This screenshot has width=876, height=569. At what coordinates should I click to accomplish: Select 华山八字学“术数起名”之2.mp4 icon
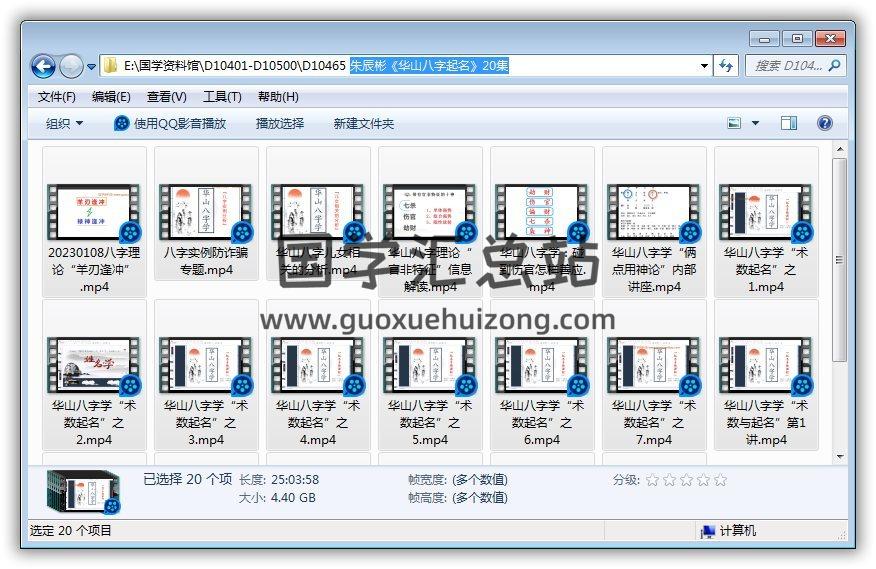pos(94,366)
